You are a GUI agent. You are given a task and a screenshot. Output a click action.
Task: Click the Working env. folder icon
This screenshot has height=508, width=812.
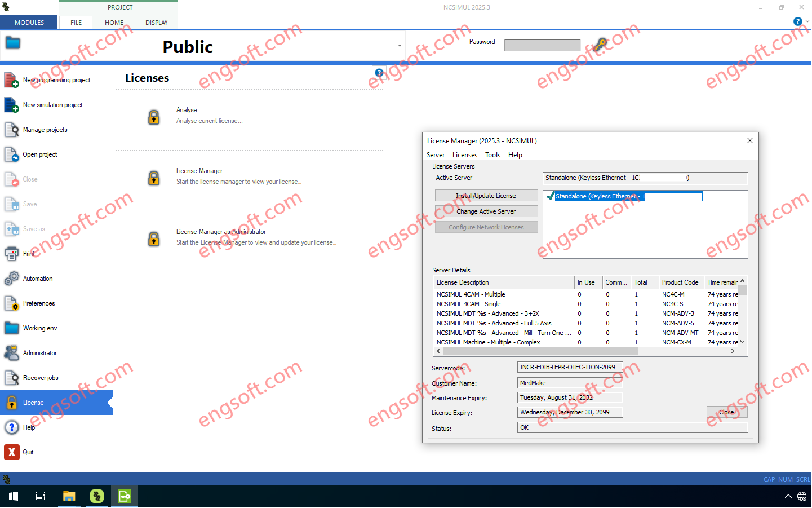click(x=12, y=328)
